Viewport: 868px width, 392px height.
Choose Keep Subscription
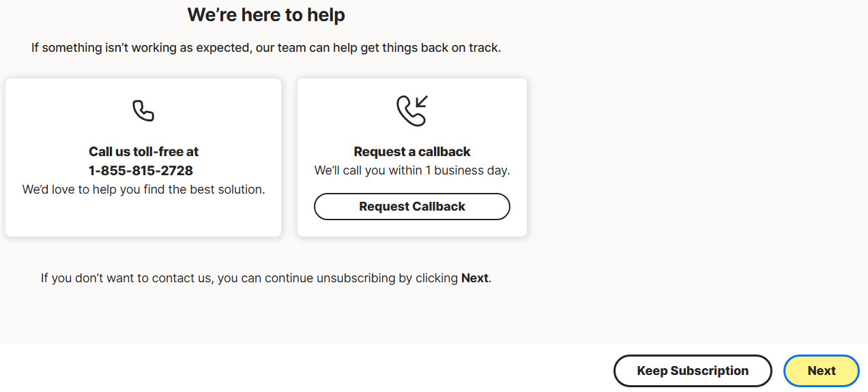[693, 371]
